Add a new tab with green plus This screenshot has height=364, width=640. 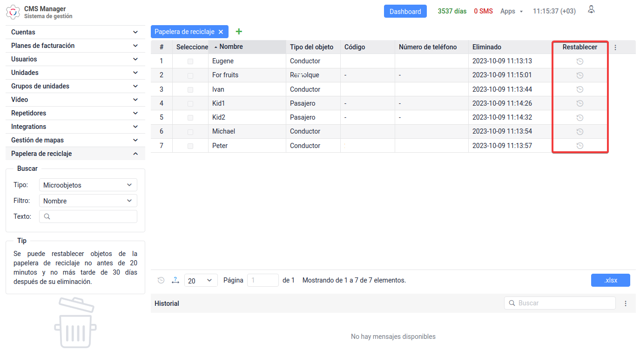(x=239, y=32)
